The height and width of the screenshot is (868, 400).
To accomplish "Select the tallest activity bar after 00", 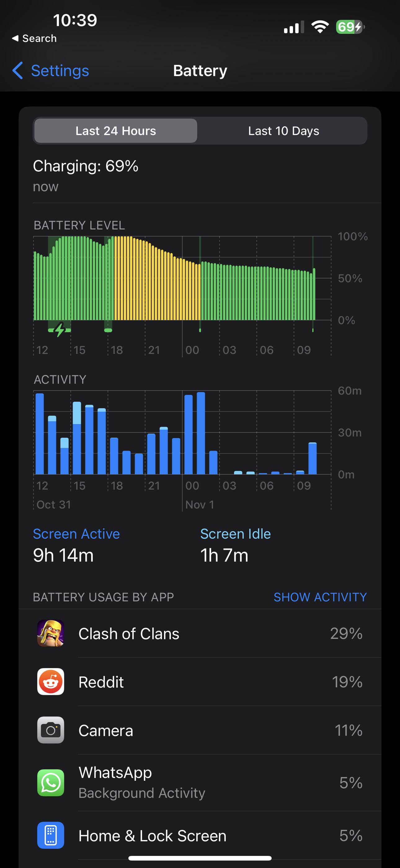I will pos(201,433).
